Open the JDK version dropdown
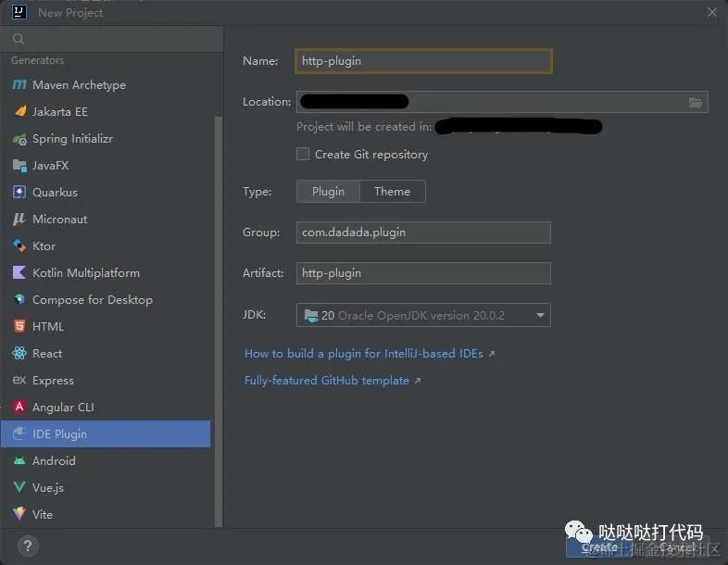Image resolution: width=728 pixels, height=565 pixels. click(423, 315)
